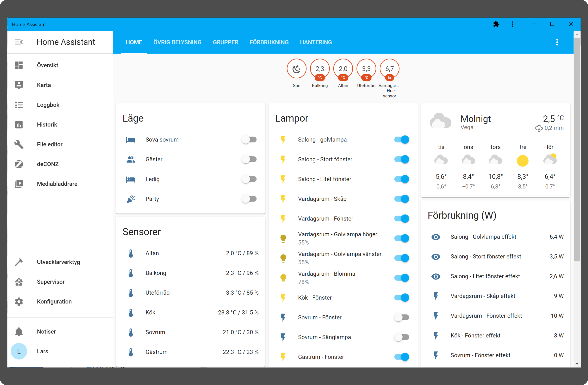Open the Supervisor icon
This screenshot has width=588, height=385.
[19, 282]
